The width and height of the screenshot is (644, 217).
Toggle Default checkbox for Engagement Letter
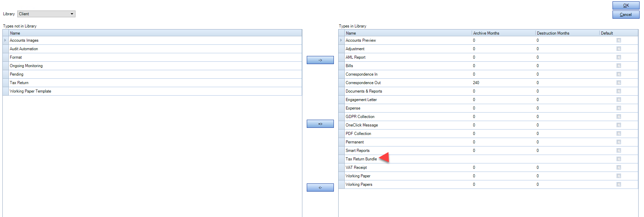[x=619, y=100]
